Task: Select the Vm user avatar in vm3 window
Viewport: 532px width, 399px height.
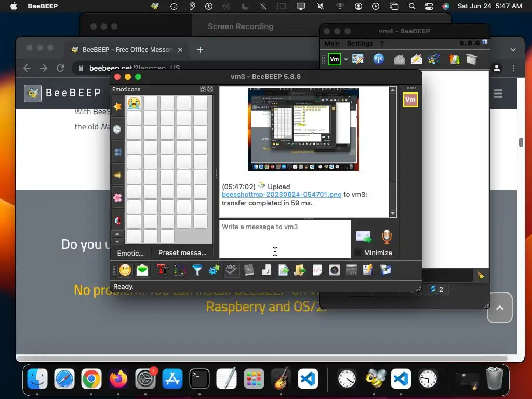Action: 410,99
